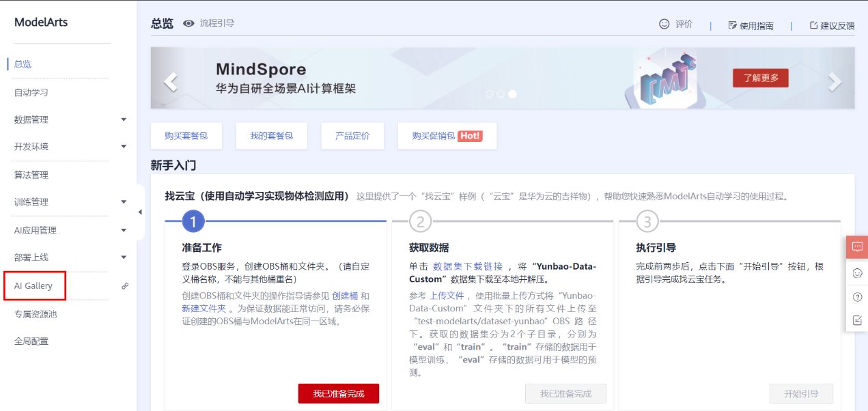Open the 使用指南 guide icon
Image resolution: width=868 pixels, height=411 pixels.
pos(732,25)
